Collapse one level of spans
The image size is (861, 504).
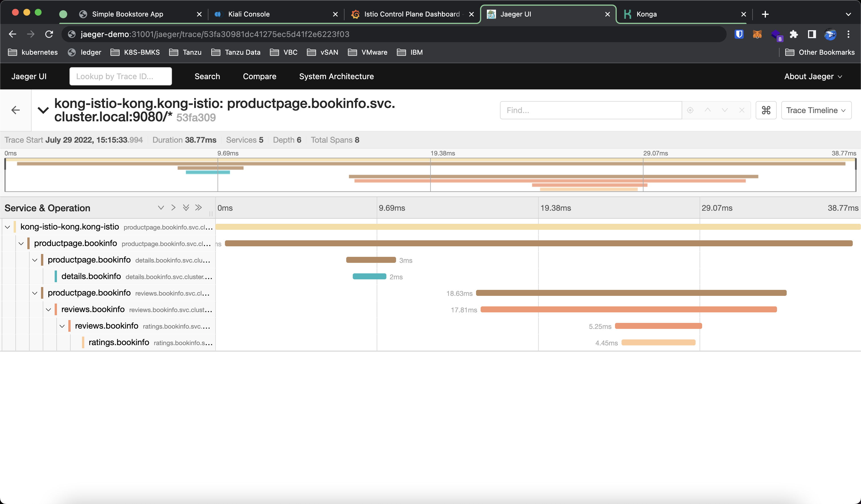174,208
